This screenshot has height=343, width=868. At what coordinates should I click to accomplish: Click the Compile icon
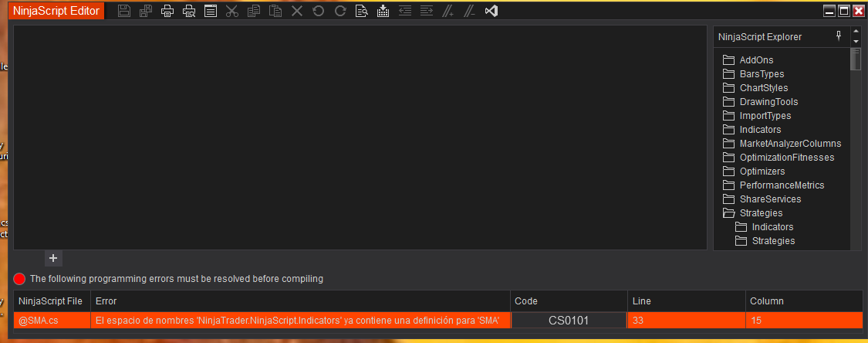383,11
